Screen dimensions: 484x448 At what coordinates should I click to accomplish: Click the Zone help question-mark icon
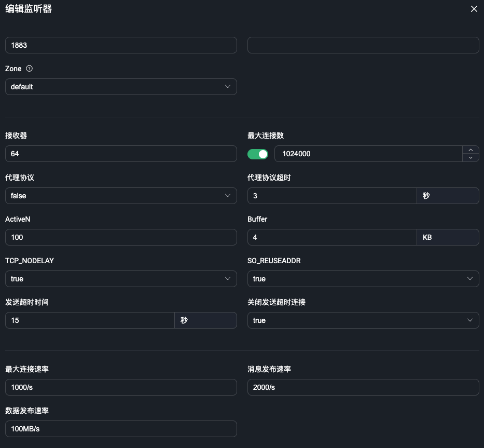click(30, 69)
